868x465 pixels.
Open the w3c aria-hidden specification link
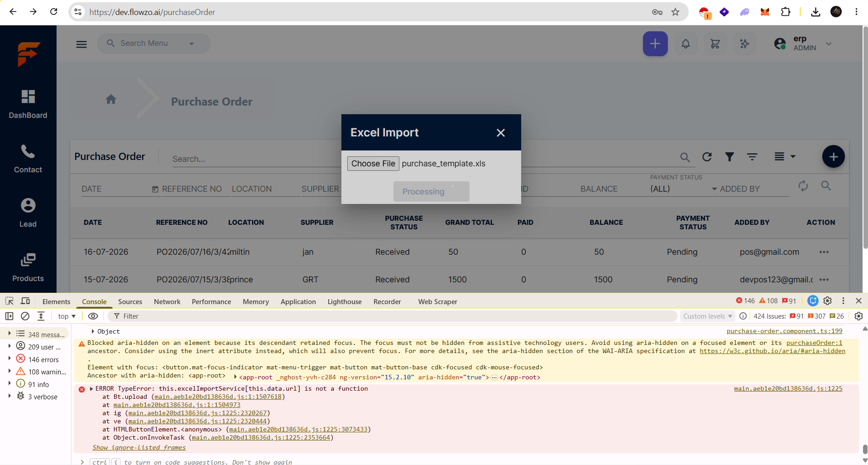(772, 351)
